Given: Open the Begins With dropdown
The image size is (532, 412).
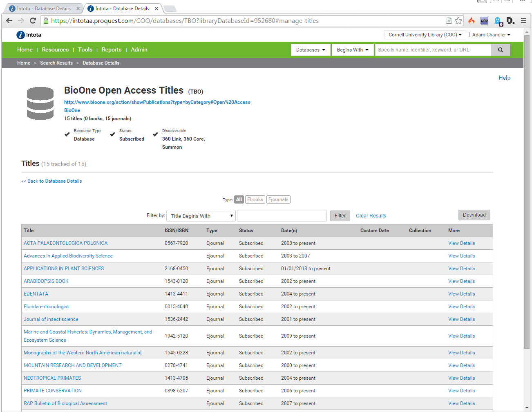Looking at the screenshot, I should [353, 50].
